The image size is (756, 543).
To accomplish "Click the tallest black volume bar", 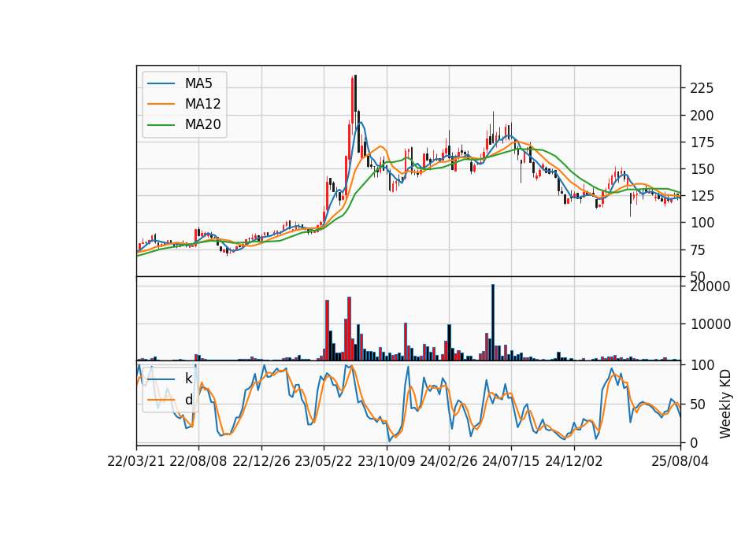I will [x=493, y=323].
